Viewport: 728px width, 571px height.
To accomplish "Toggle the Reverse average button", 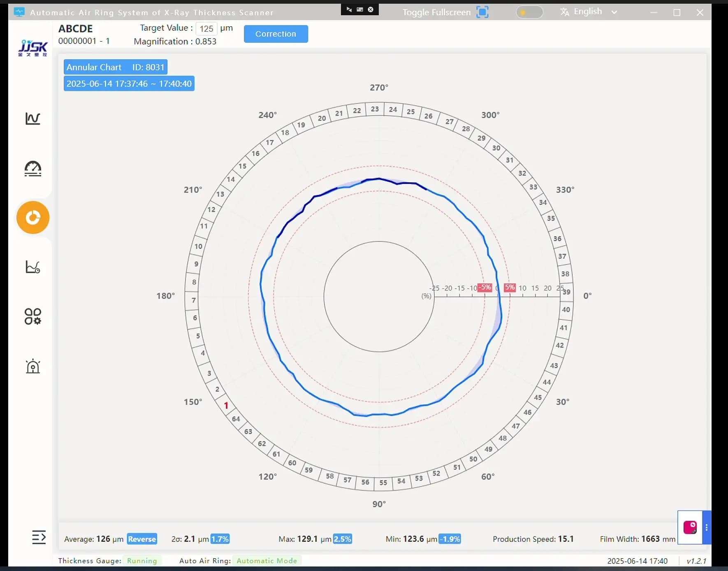I will pos(142,539).
